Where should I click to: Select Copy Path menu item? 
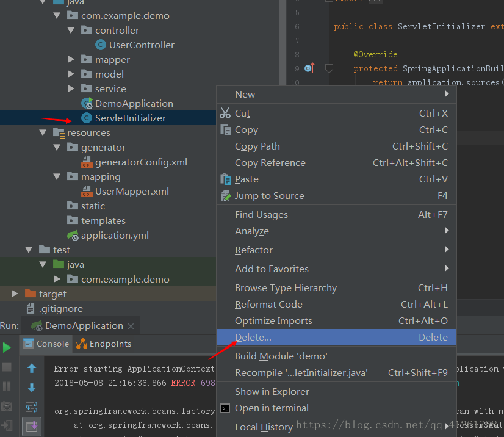point(337,146)
